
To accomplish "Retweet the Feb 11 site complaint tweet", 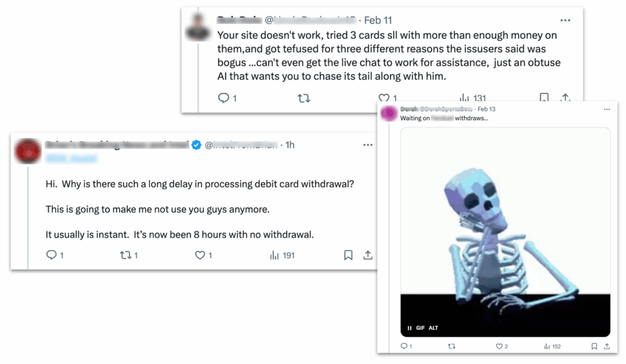I will (x=304, y=98).
